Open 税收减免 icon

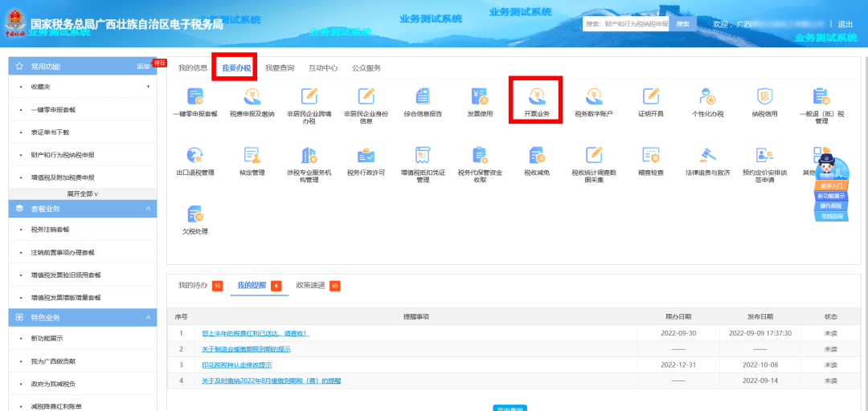coord(536,156)
